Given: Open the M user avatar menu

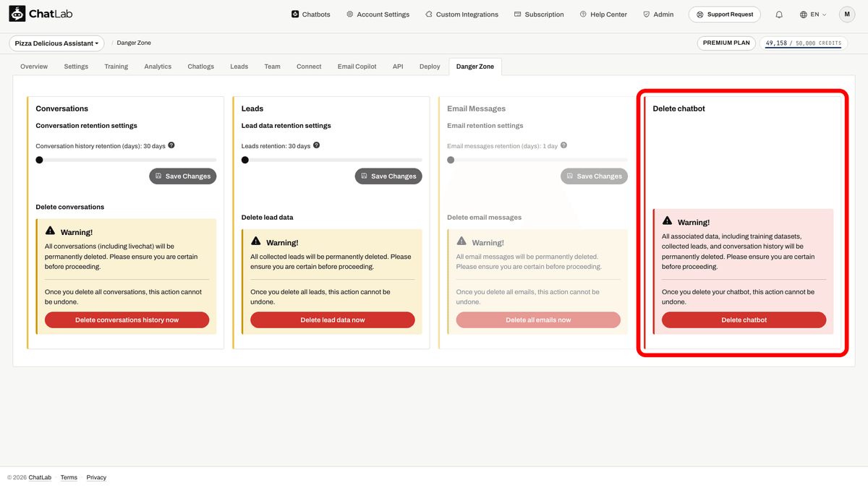Looking at the screenshot, I should 847,14.
